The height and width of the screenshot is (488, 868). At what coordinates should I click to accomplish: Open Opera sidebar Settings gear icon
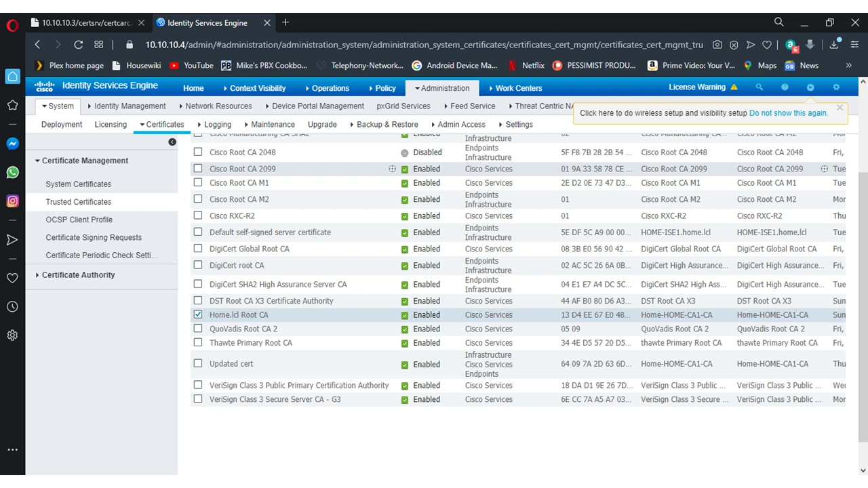[12, 335]
